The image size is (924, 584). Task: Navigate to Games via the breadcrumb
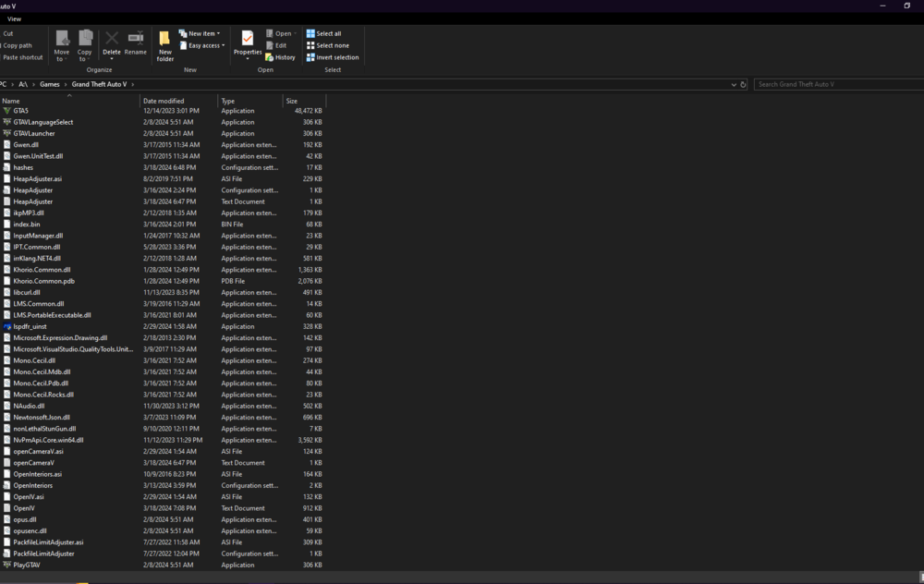tap(50, 83)
